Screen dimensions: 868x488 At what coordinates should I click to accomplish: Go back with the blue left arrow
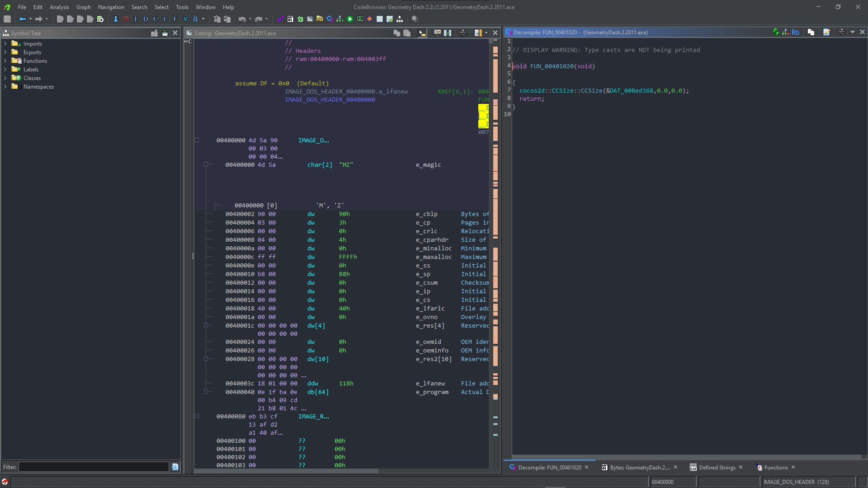pos(23,19)
